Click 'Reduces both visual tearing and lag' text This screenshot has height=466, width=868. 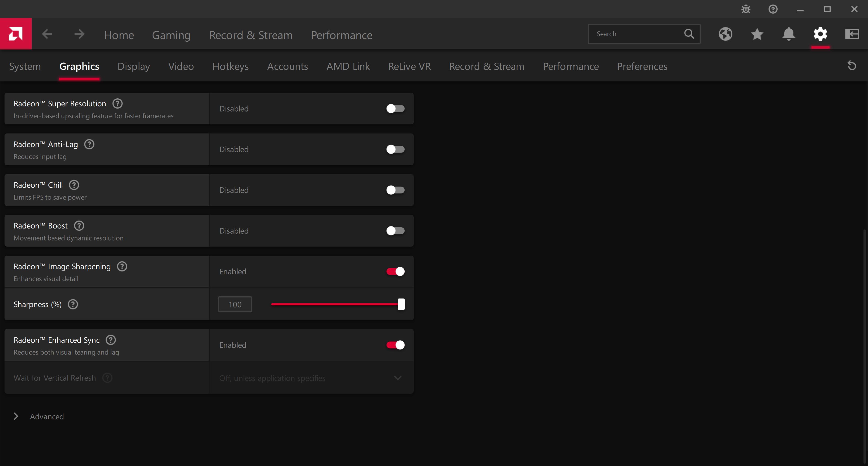click(x=66, y=352)
